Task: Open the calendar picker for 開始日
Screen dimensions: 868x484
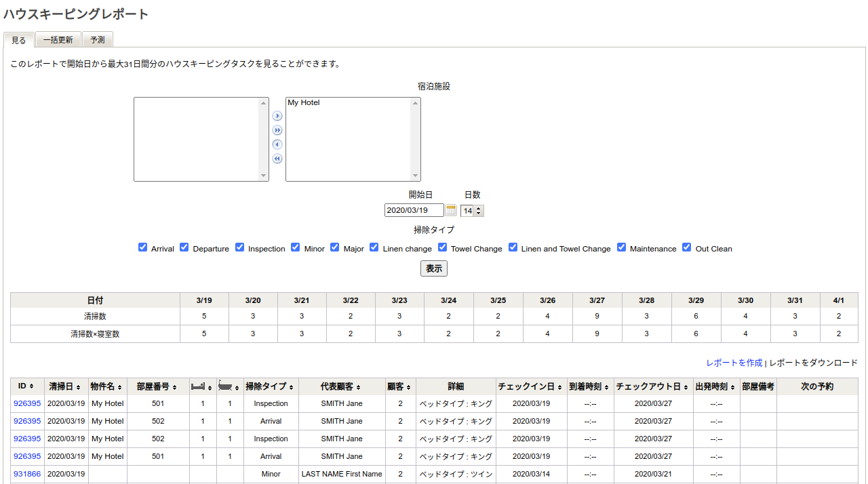Action: pos(452,211)
